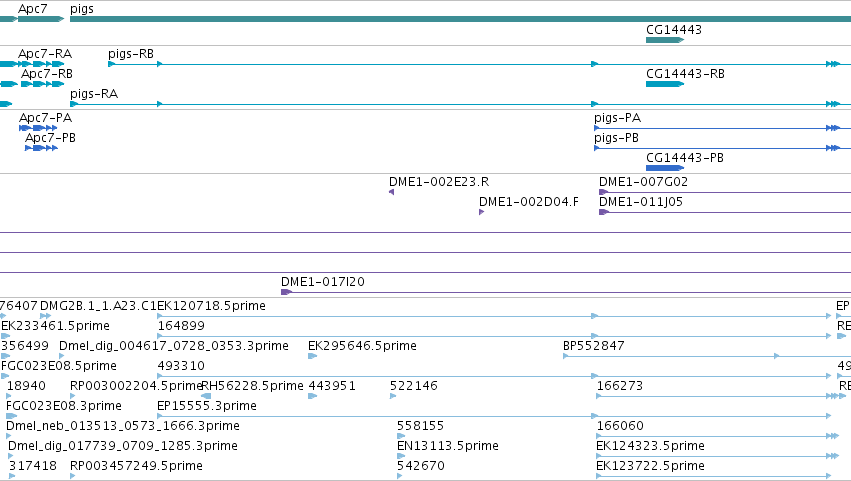Select protein Apc7-PB
851x481 pixels.
[x=50, y=138]
